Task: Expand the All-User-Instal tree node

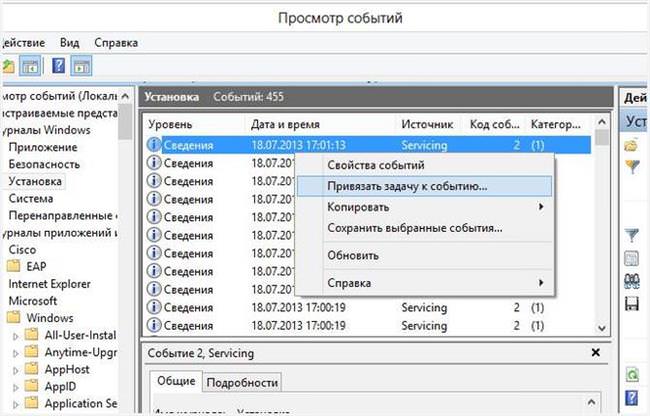Action: point(16,336)
